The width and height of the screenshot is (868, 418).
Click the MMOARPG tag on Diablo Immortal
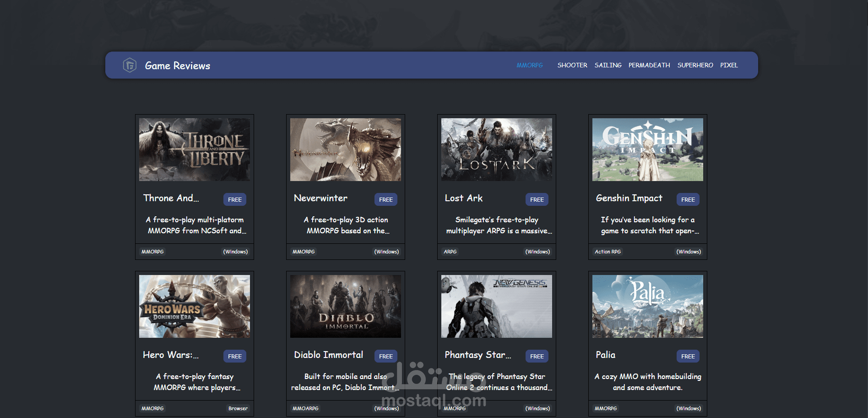pyautogui.click(x=305, y=408)
